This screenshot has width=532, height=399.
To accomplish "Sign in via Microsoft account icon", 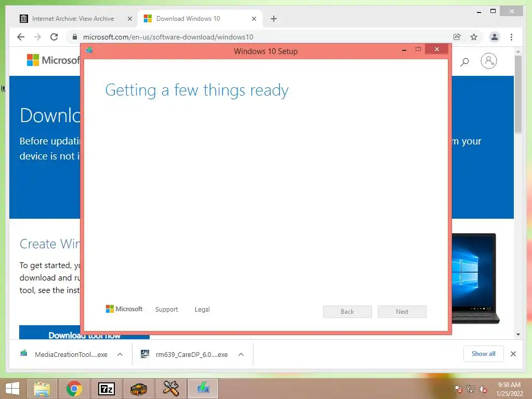I will [x=488, y=61].
